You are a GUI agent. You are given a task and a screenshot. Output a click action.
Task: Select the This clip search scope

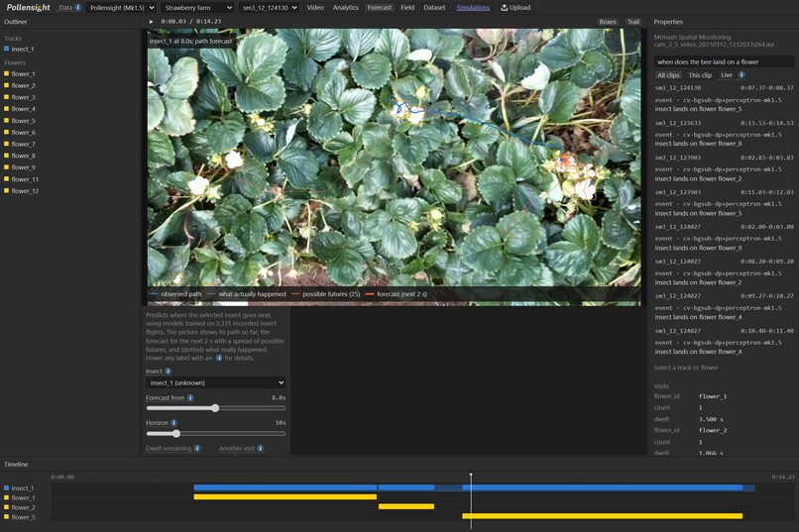[x=700, y=75]
